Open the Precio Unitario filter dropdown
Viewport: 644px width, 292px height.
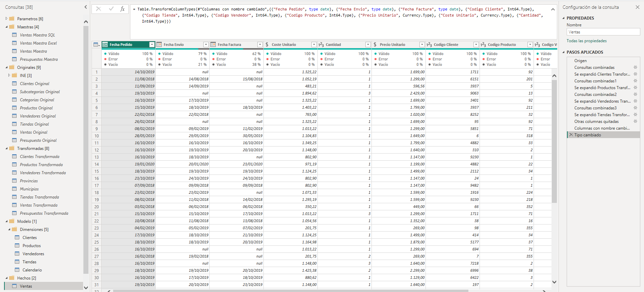(x=422, y=45)
